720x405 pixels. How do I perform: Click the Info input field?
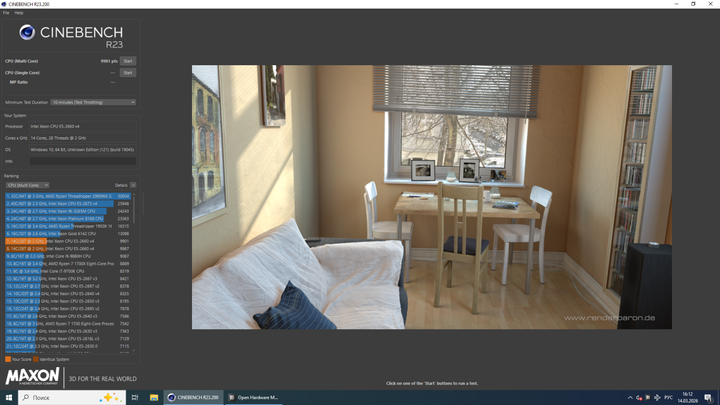click(83, 161)
